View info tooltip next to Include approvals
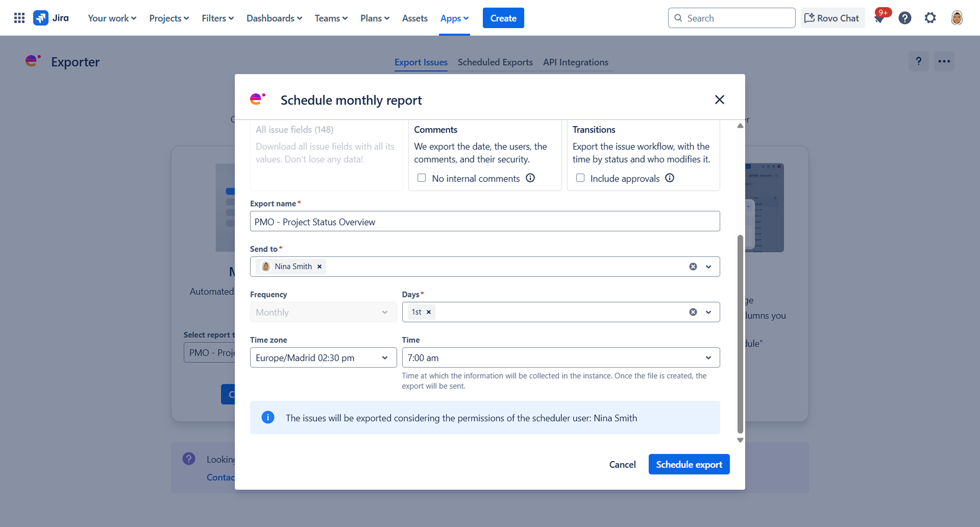The width and height of the screenshot is (980, 527). pos(669,178)
